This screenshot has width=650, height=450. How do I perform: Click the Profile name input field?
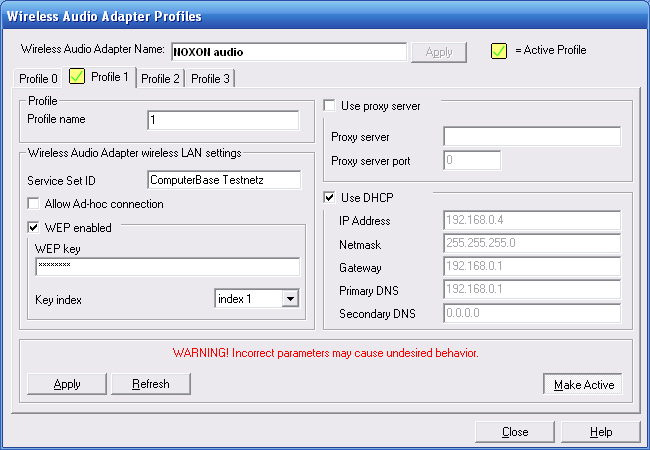click(223, 120)
